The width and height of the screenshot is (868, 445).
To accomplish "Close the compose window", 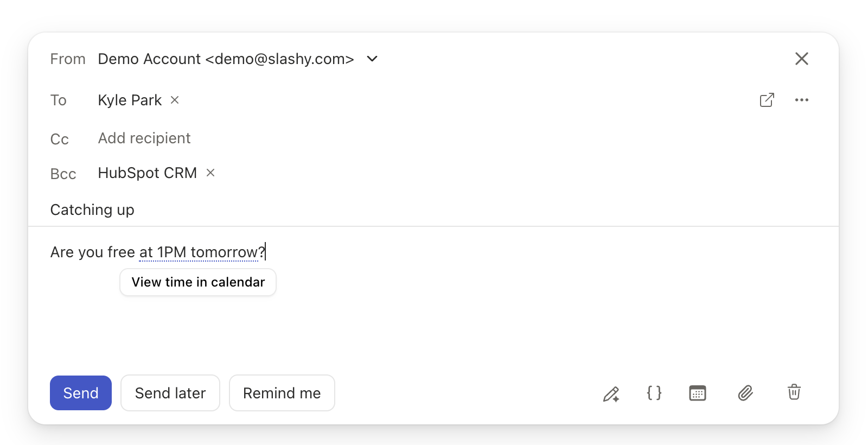I will [802, 59].
